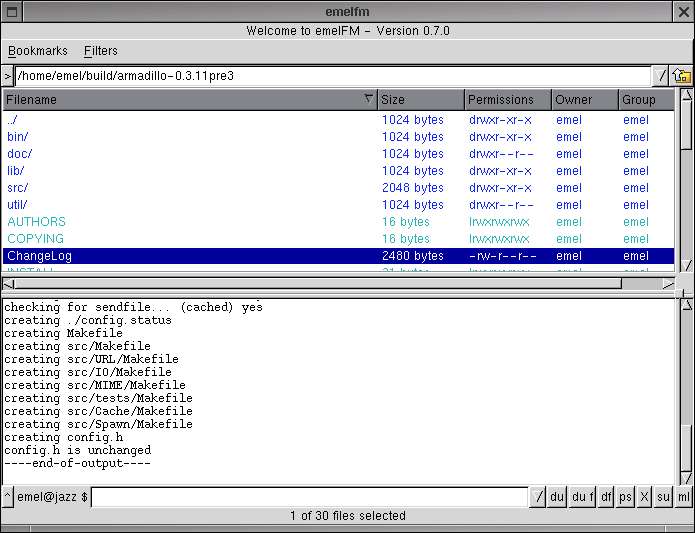Select the AUTHORS file link

tap(36, 222)
